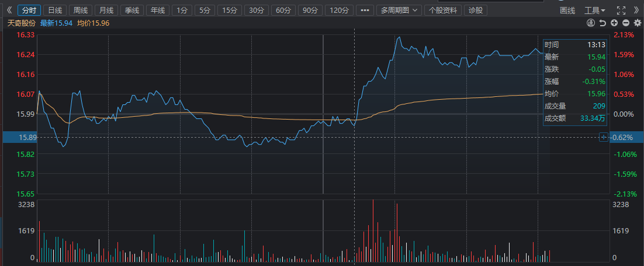This screenshot has width=644, height=266.
Task: Activate the 60分 period
Action: coord(282,10)
